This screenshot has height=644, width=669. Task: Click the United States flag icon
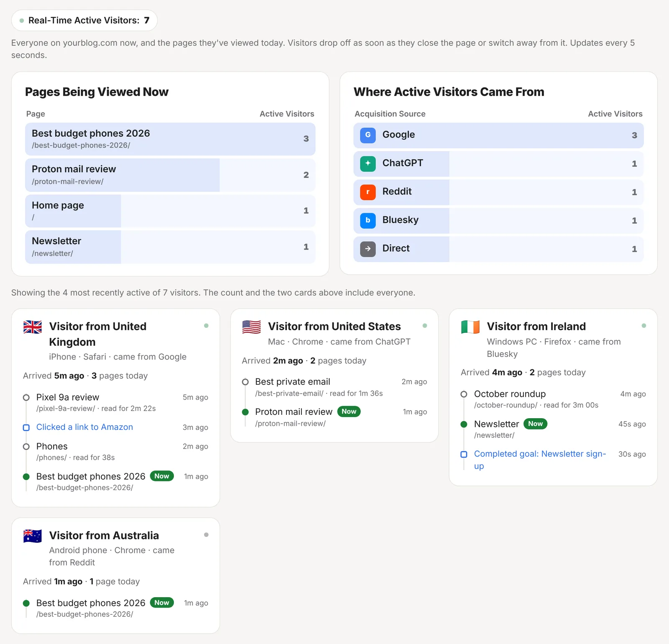point(251,327)
